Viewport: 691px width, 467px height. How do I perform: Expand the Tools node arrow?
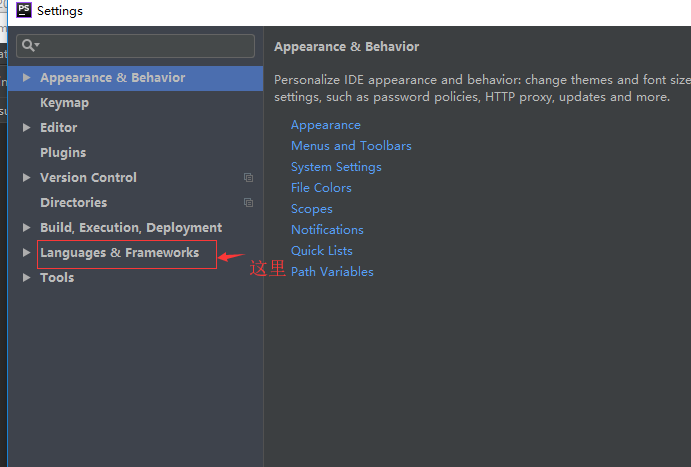26,278
